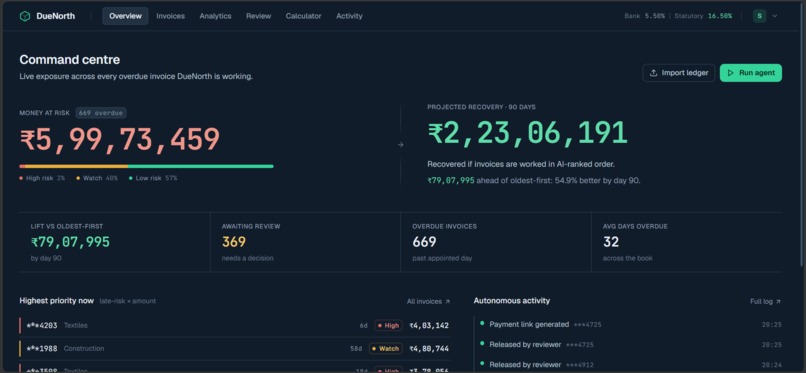
Task: Click the ₹2,23,06,191 projected recovery figure
Action: [527, 133]
